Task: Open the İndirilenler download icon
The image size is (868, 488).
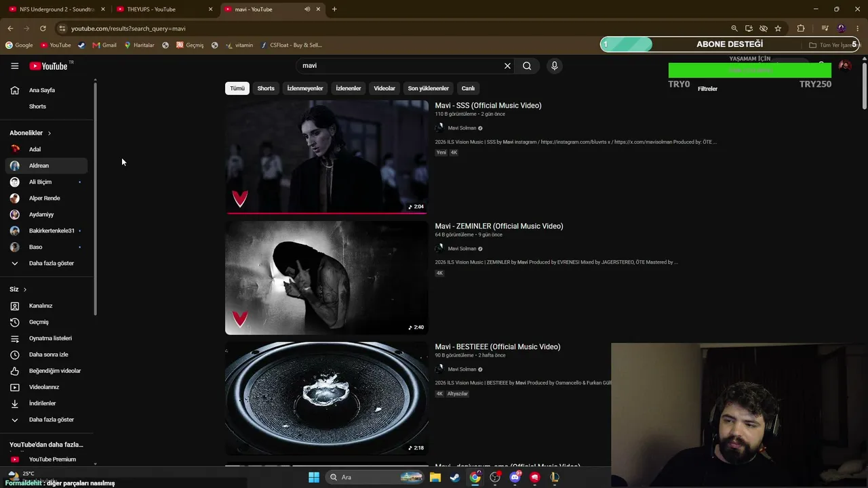Action: (15, 403)
